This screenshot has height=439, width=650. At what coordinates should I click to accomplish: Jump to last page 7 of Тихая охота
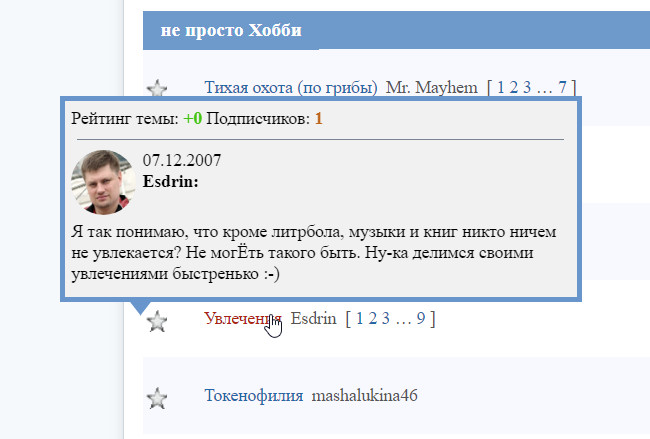pyautogui.click(x=562, y=87)
